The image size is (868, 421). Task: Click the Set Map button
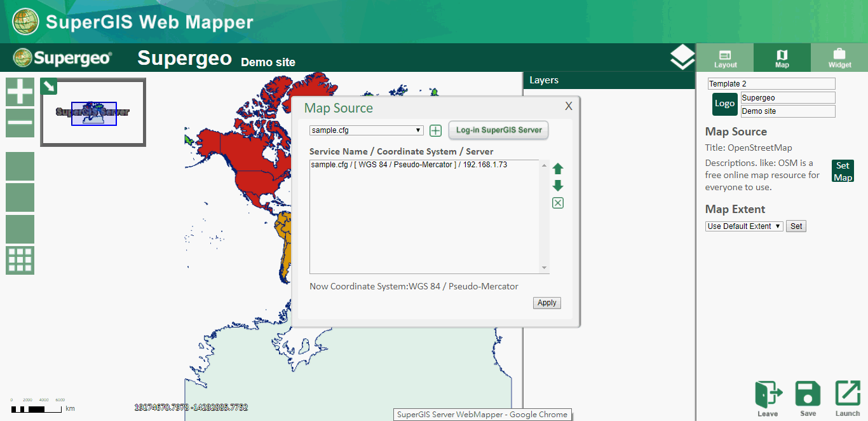(843, 171)
